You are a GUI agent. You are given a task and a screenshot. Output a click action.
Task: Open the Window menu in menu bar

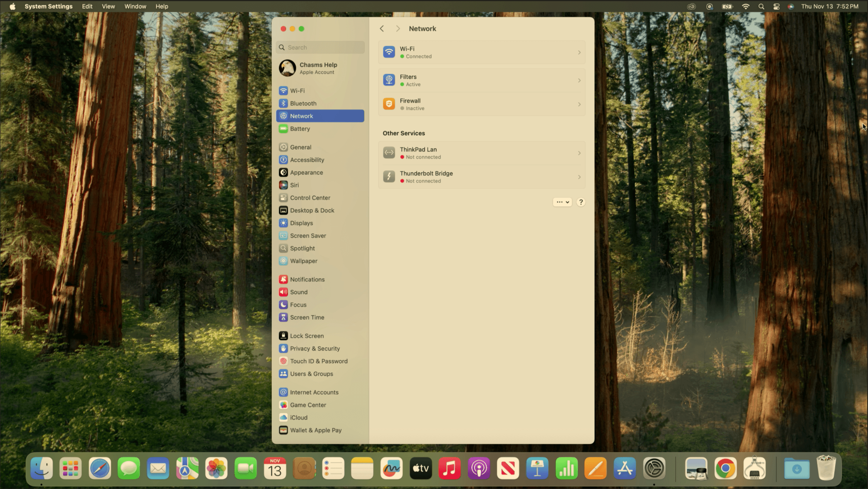point(135,6)
